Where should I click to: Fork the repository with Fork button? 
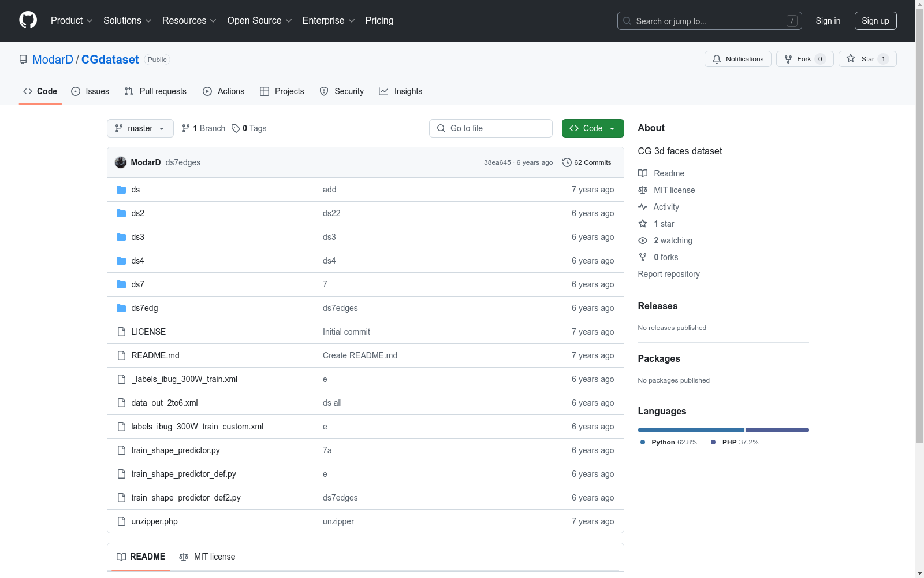click(805, 59)
